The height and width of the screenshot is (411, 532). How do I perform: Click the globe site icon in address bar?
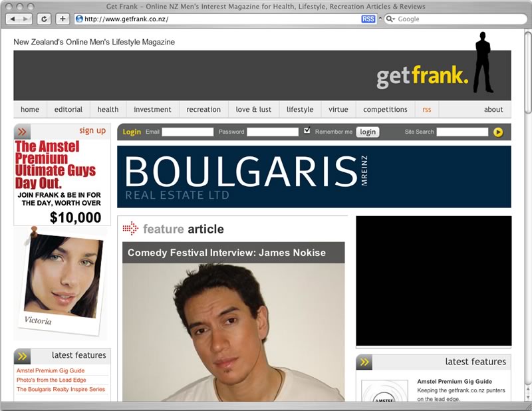[x=79, y=19]
